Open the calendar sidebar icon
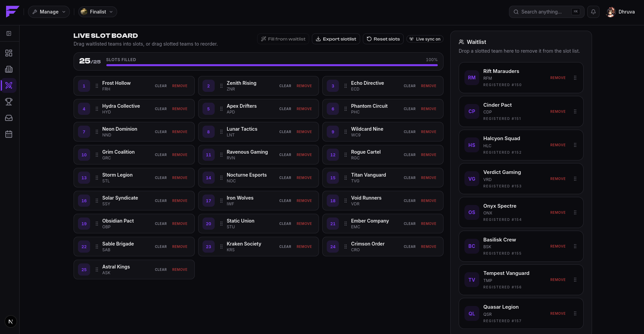The image size is (644, 334). (9, 134)
